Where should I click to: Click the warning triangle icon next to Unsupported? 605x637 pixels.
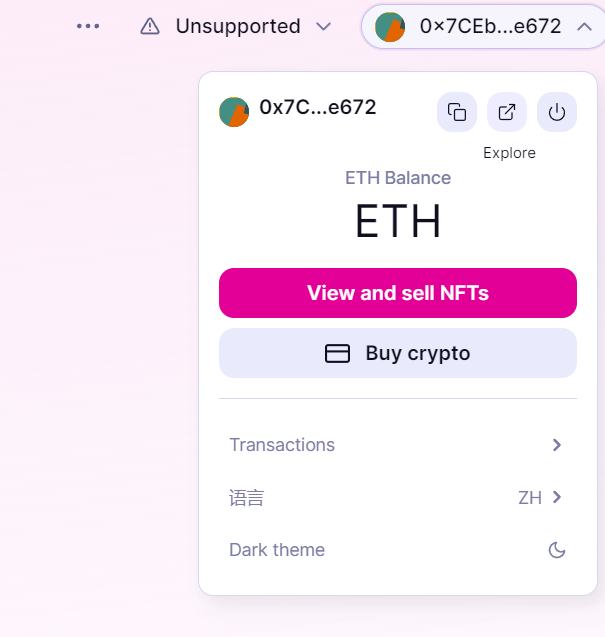coord(150,27)
